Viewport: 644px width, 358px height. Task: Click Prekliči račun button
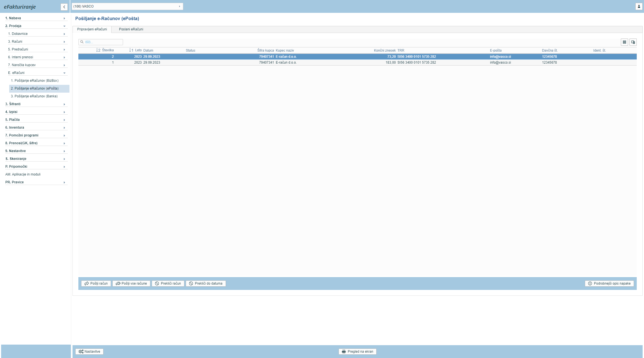(x=168, y=283)
